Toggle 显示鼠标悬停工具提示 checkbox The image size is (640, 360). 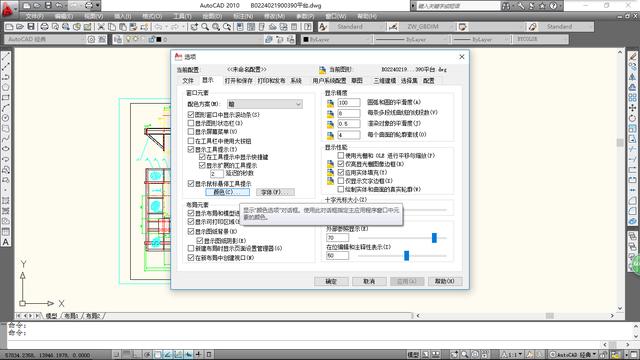191,184
